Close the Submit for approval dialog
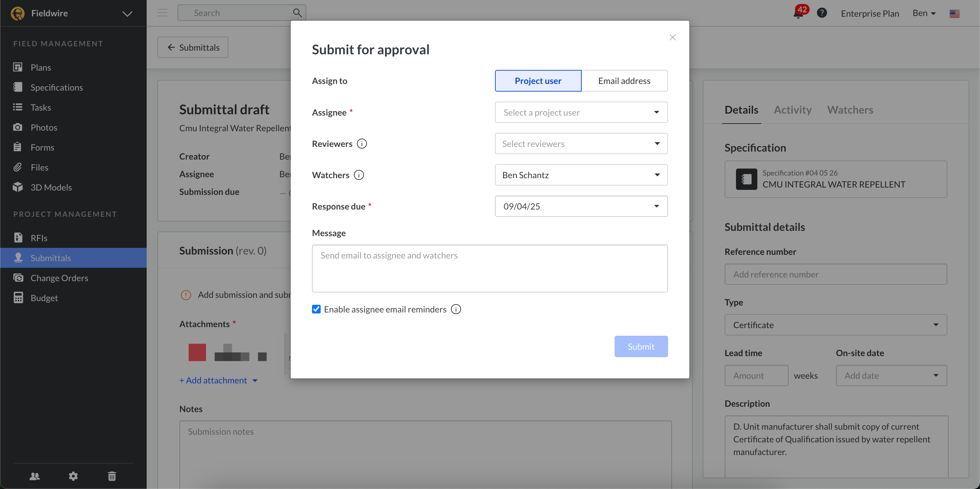 pos(672,37)
